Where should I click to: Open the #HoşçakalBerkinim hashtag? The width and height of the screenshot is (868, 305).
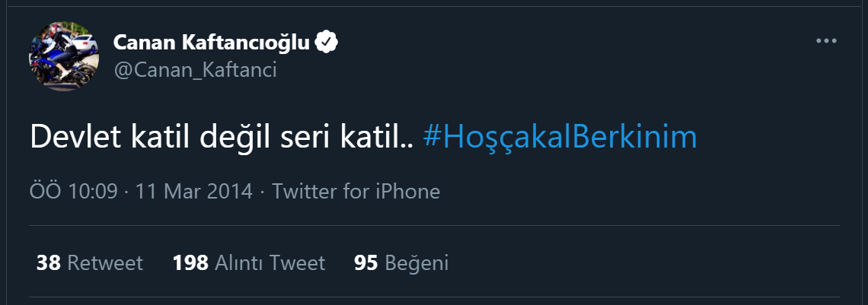560,137
